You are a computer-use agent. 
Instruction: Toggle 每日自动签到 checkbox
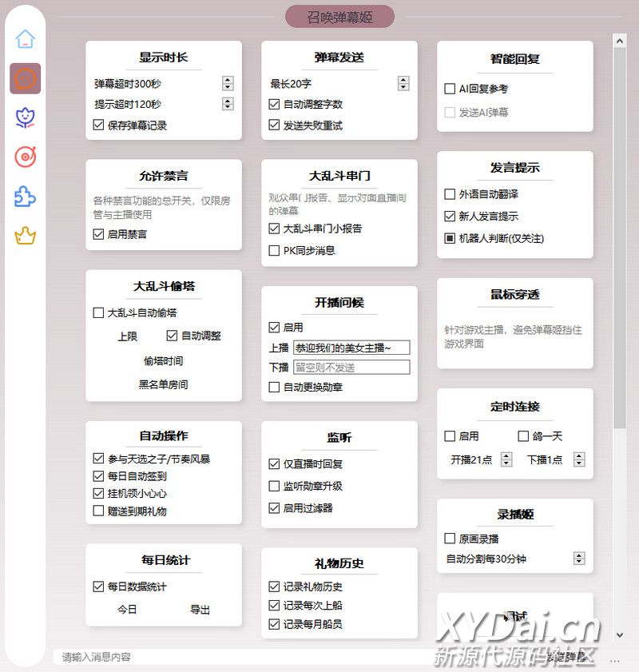point(99,476)
